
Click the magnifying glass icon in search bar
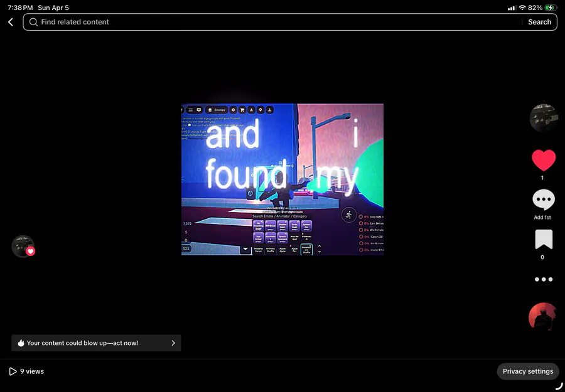pos(33,22)
